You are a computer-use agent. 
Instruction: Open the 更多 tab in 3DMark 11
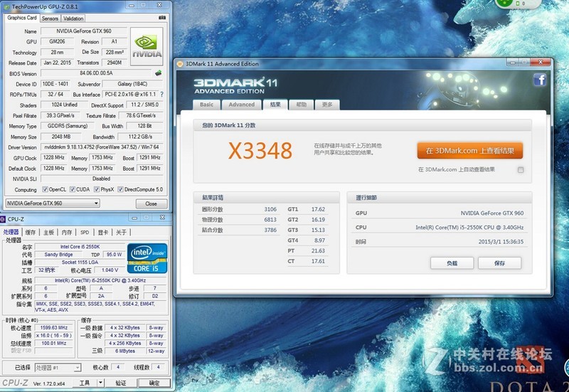point(327,105)
